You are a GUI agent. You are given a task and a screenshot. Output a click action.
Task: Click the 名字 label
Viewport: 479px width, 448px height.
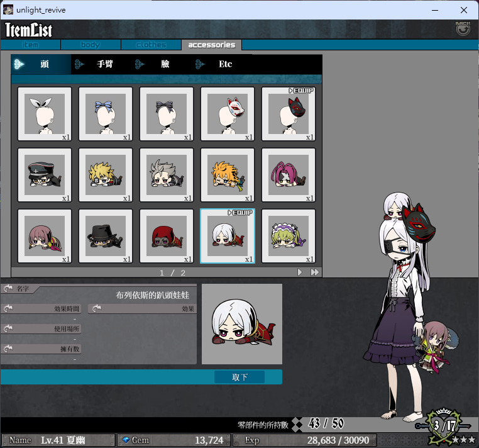click(23, 289)
